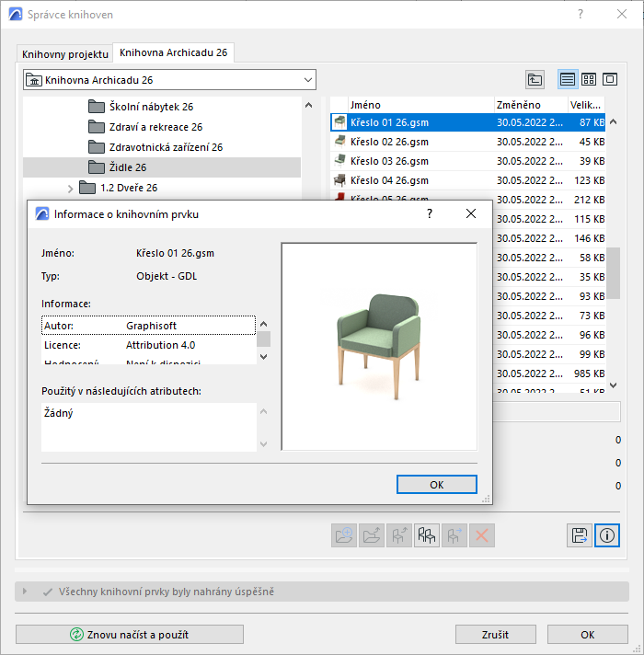
Task: Close the Informace o knihovním prvku dialog
Action: [471, 213]
